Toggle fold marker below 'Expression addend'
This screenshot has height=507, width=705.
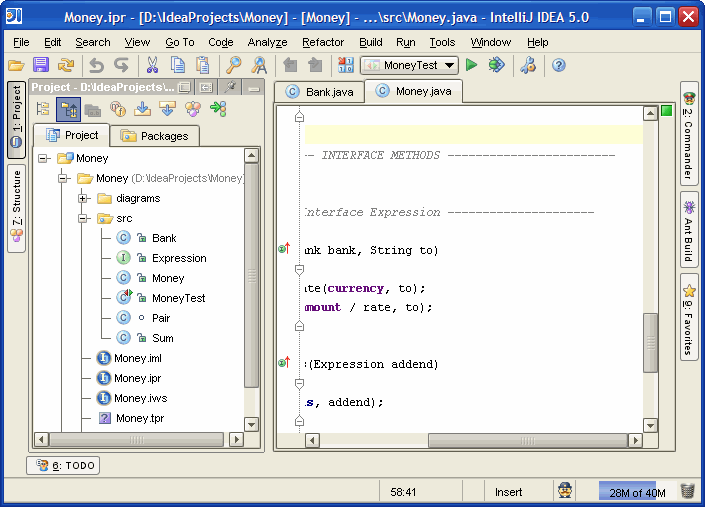(x=299, y=383)
